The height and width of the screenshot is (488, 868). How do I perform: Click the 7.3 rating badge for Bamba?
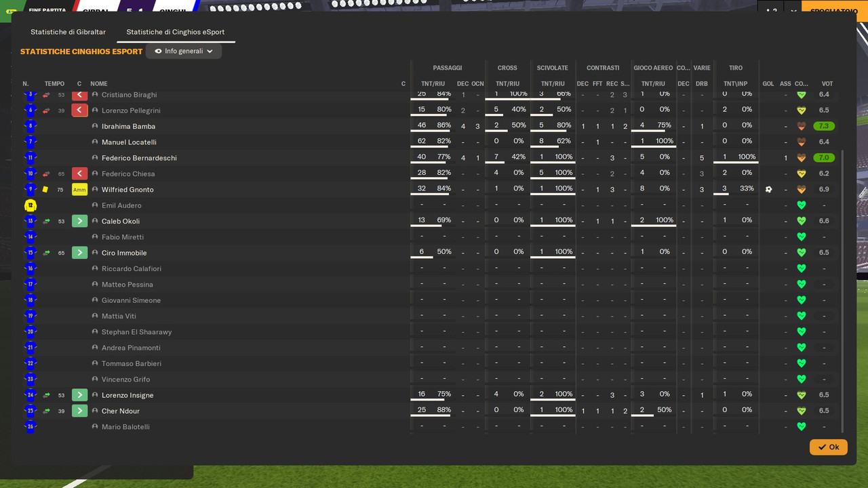(x=825, y=126)
